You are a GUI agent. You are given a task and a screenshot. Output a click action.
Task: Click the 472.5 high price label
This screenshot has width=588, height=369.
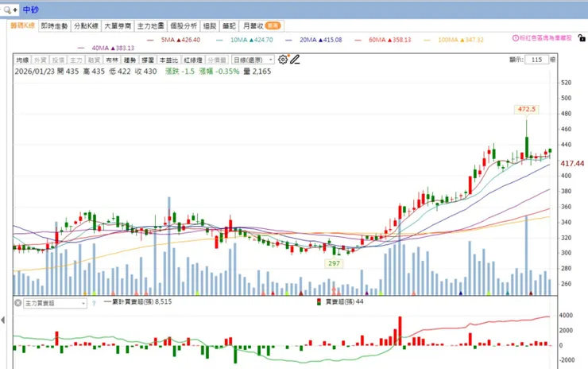click(x=527, y=109)
